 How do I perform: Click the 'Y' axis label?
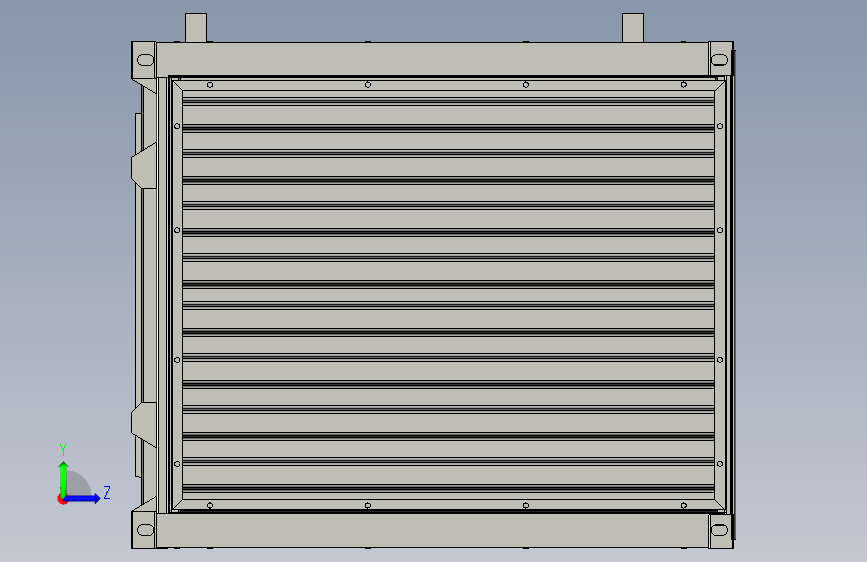click(63, 450)
